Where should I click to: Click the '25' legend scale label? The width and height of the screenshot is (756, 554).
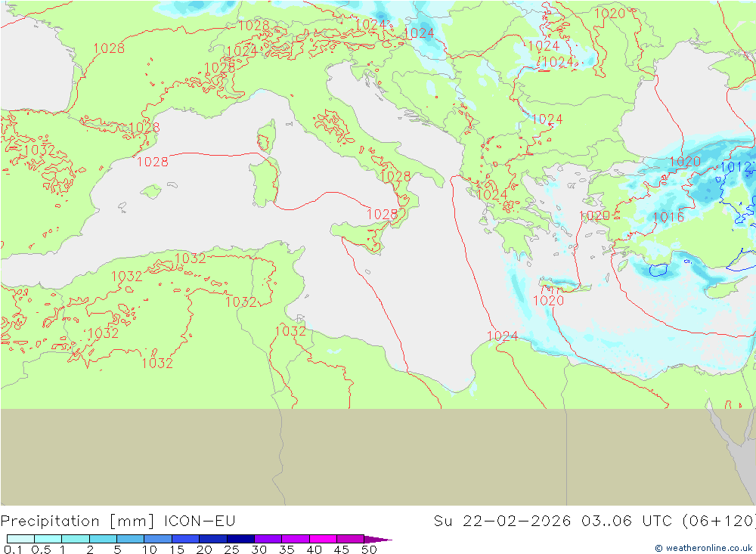[231, 549]
